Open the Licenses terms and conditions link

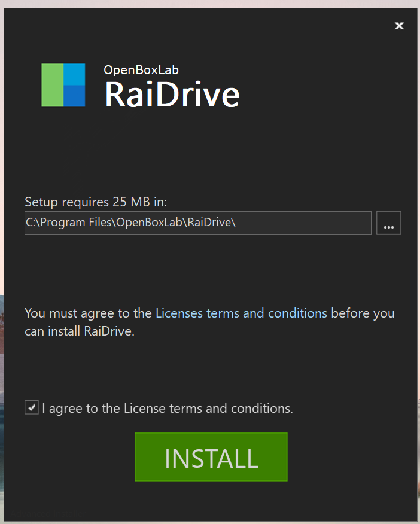pos(241,313)
